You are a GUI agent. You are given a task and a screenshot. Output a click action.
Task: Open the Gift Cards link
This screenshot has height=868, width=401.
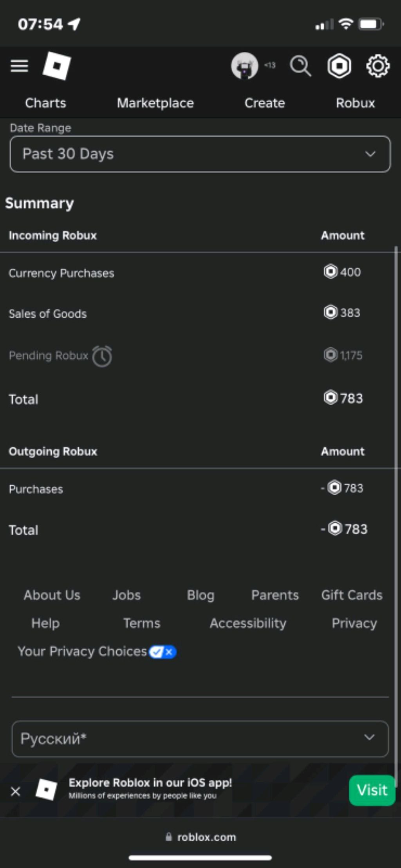tap(352, 595)
